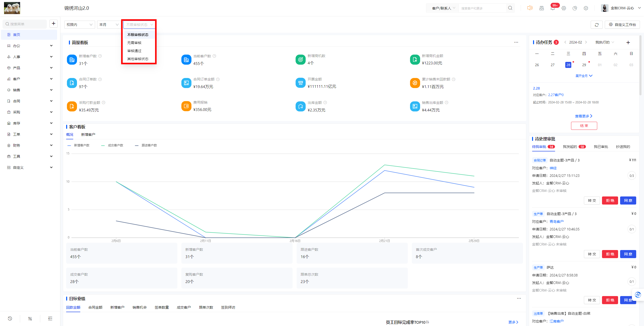Click the inbox tray icon in header
The width and height of the screenshot is (644, 326).
click(542, 8)
